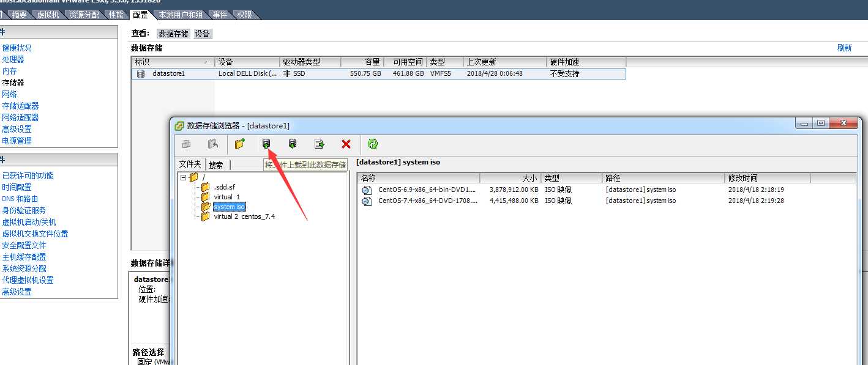
Task: Click the 刷新 link
Action: (x=844, y=48)
